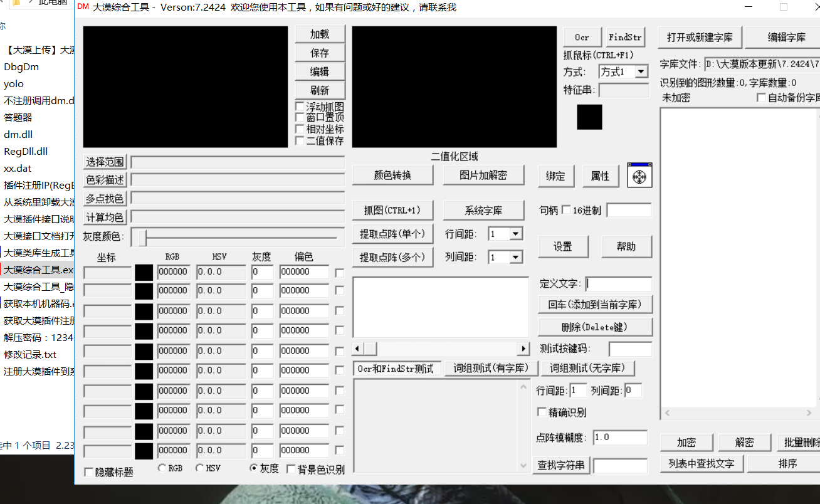
Task: Click the 删除(Delete键) button
Action: coord(595,327)
